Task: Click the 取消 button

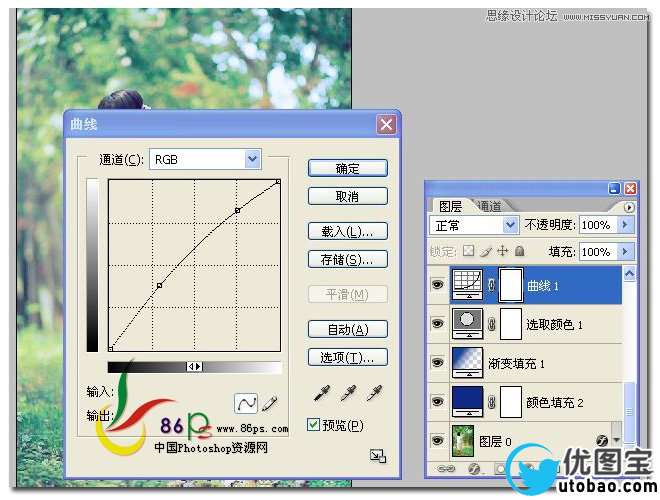Action: click(348, 196)
